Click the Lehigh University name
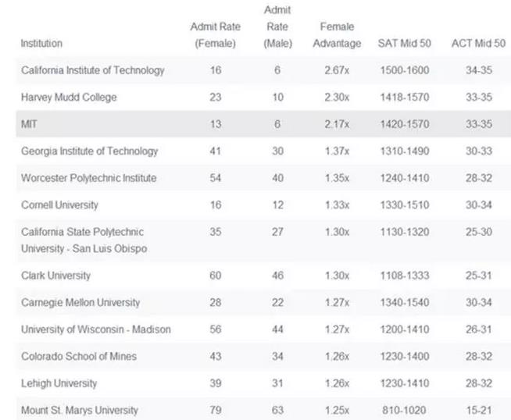The width and height of the screenshot is (511, 420). tap(59, 383)
